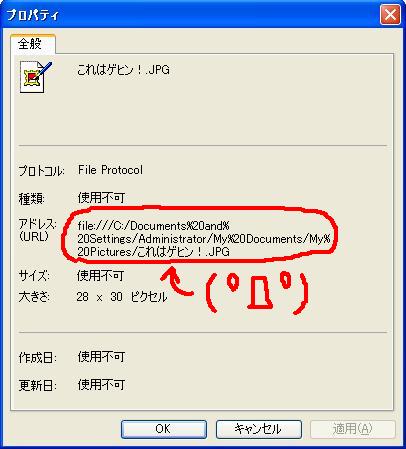Click the file:///C:/Documents URL first line
406x449 pixels.
(154, 226)
